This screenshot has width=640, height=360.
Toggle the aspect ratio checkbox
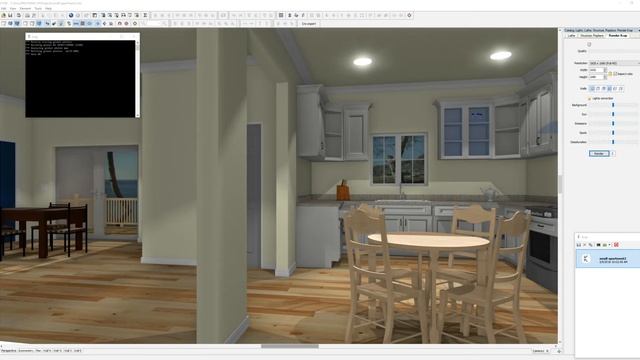616,74
